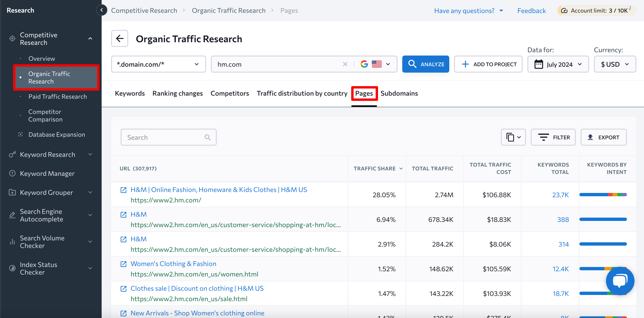Viewport: 644px width, 318px height.
Task: Expand the Index Status Checker section
Action: 90,268
